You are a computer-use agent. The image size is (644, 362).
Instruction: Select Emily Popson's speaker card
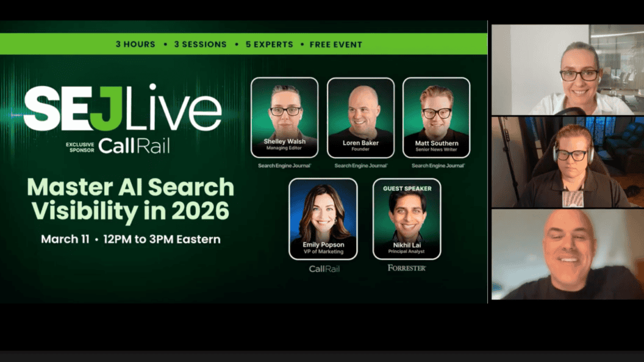pyautogui.click(x=324, y=219)
